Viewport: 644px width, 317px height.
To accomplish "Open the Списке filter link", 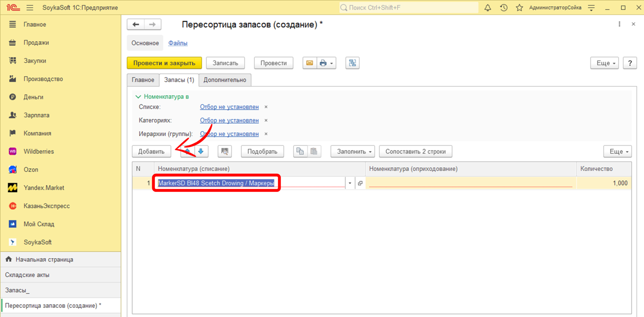I will pyautogui.click(x=229, y=107).
